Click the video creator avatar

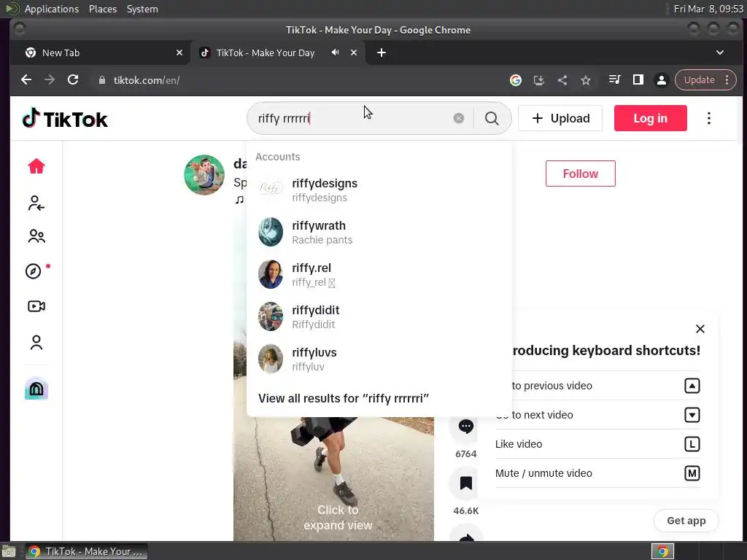[x=204, y=174]
